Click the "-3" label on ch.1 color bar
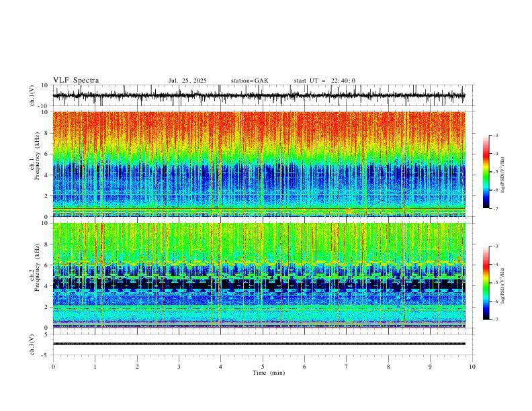 point(496,135)
